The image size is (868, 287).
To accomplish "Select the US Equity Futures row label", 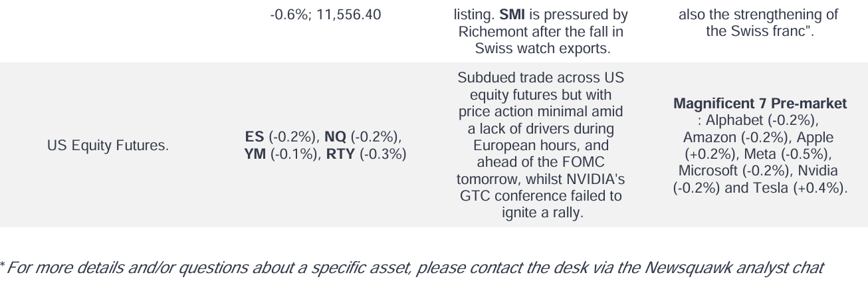I will coord(108,145).
